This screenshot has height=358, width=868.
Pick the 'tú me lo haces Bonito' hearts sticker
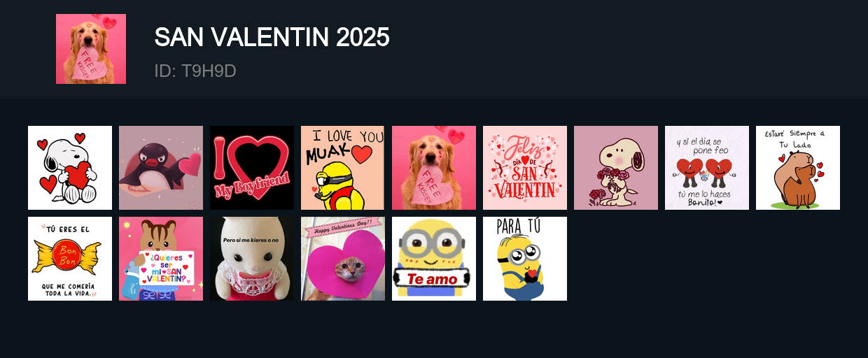pos(707,168)
